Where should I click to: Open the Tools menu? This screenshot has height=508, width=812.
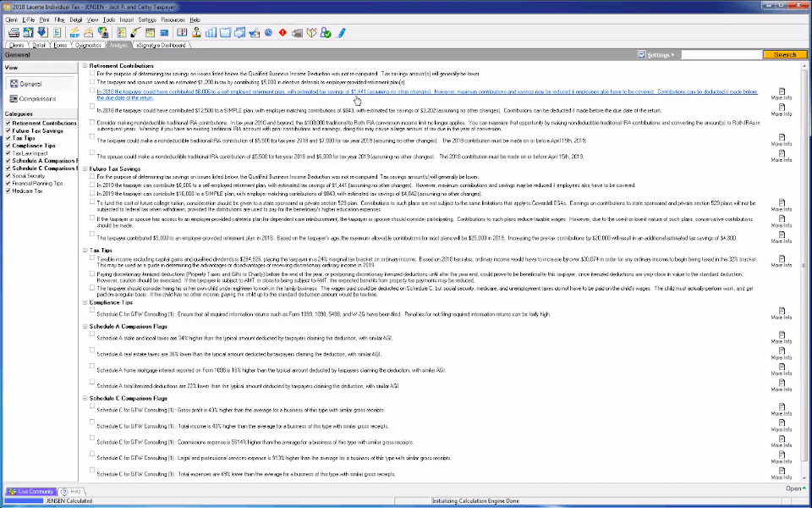tap(109, 19)
